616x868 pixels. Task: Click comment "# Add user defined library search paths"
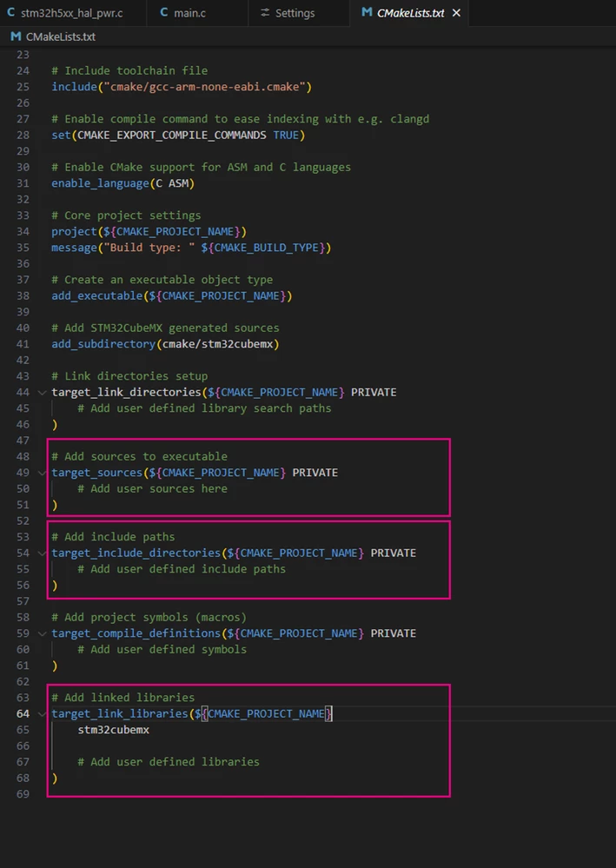204,408
